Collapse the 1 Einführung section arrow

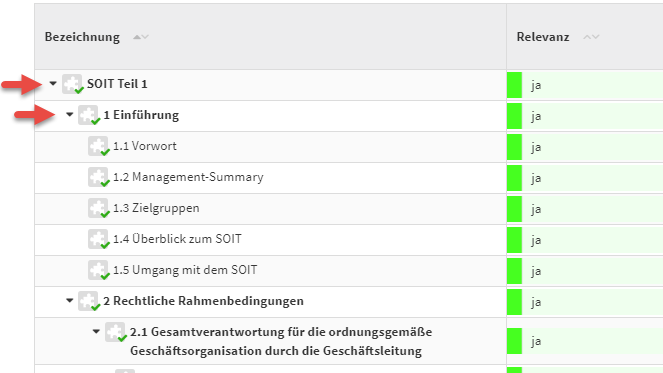coord(70,114)
